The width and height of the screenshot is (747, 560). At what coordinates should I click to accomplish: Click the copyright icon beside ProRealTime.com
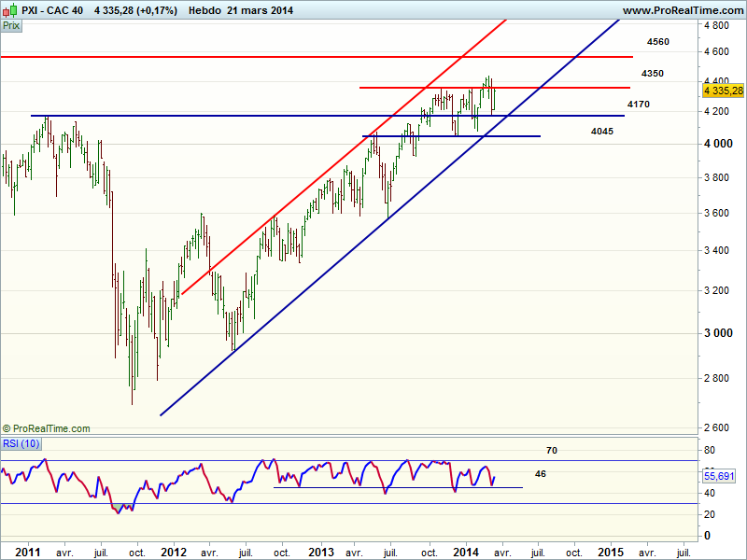[x=7, y=428]
